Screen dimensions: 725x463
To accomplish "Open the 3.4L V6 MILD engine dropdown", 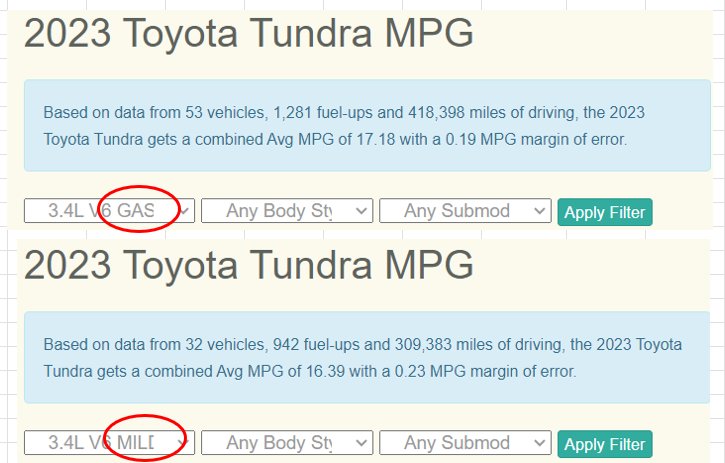I will click(109, 443).
